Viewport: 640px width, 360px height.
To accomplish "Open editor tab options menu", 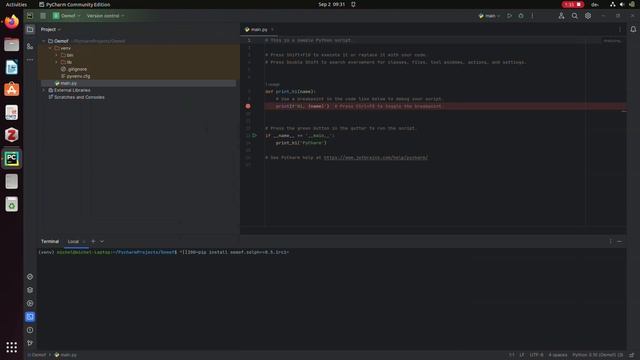I will pyautogui.click(x=620, y=29).
